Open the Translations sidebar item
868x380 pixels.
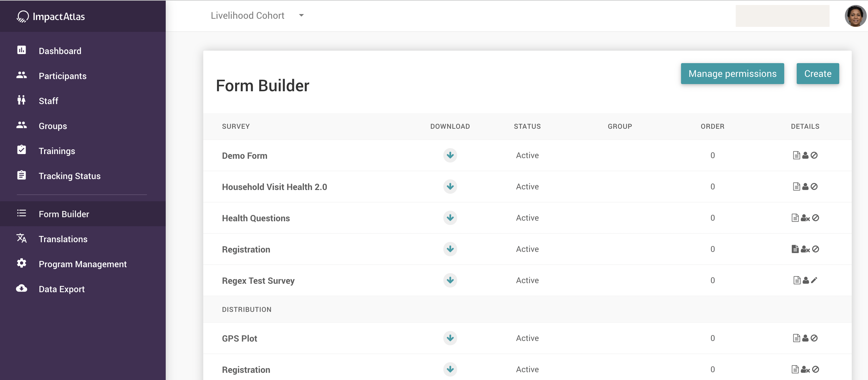(63, 239)
